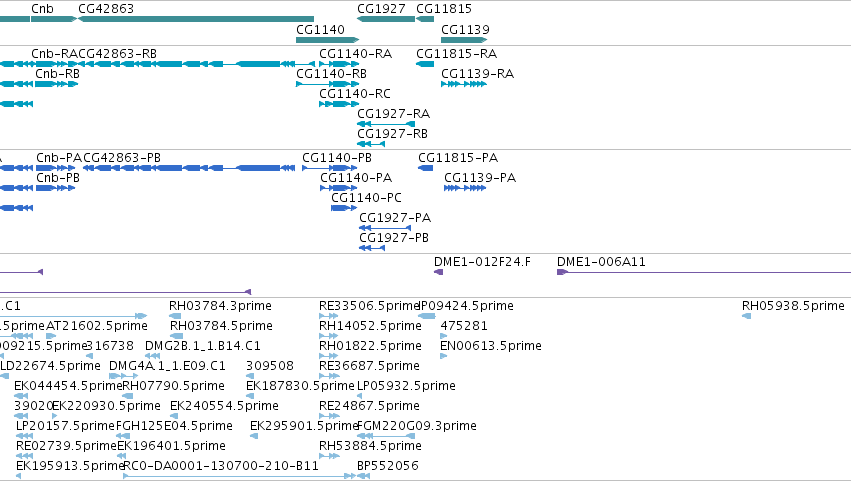The height and width of the screenshot is (481, 851).
Task: Click the Cnb-RB transcript label
Action: (58, 74)
